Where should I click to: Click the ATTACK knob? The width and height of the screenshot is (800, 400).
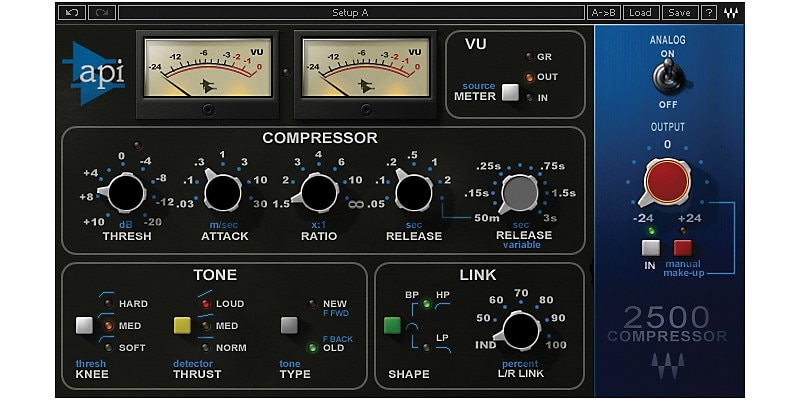pos(222,192)
